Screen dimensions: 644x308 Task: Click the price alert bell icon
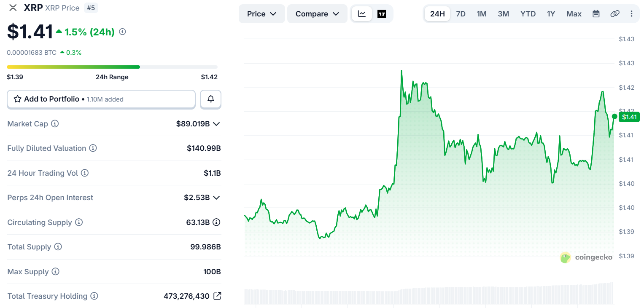pyautogui.click(x=211, y=99)
